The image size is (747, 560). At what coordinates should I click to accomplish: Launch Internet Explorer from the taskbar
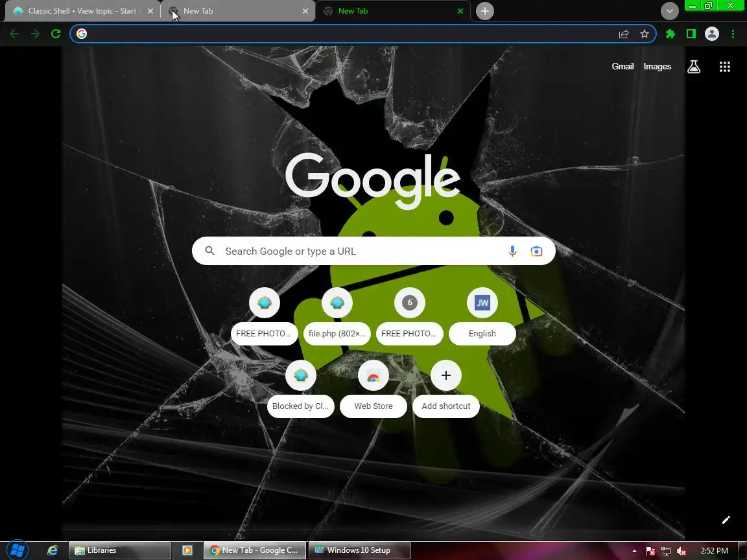click(x=53, y=550)
